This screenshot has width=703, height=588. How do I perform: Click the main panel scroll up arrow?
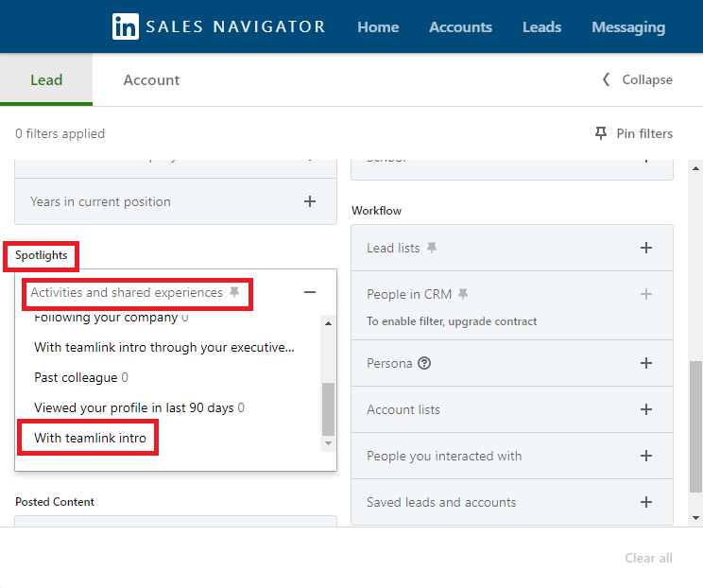(695, 168)
